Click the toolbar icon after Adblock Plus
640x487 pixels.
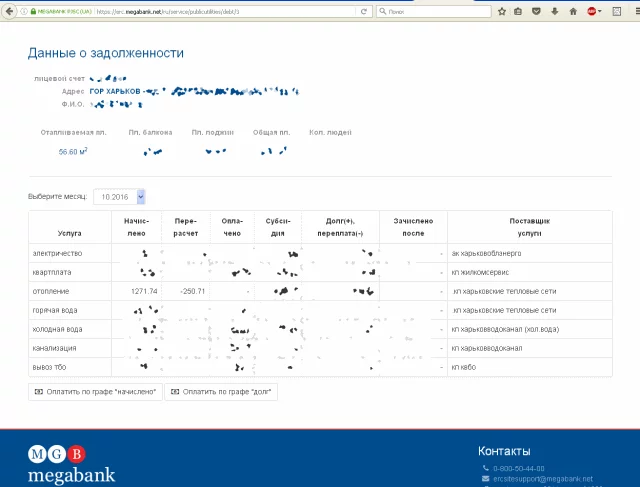click(617, 11)
